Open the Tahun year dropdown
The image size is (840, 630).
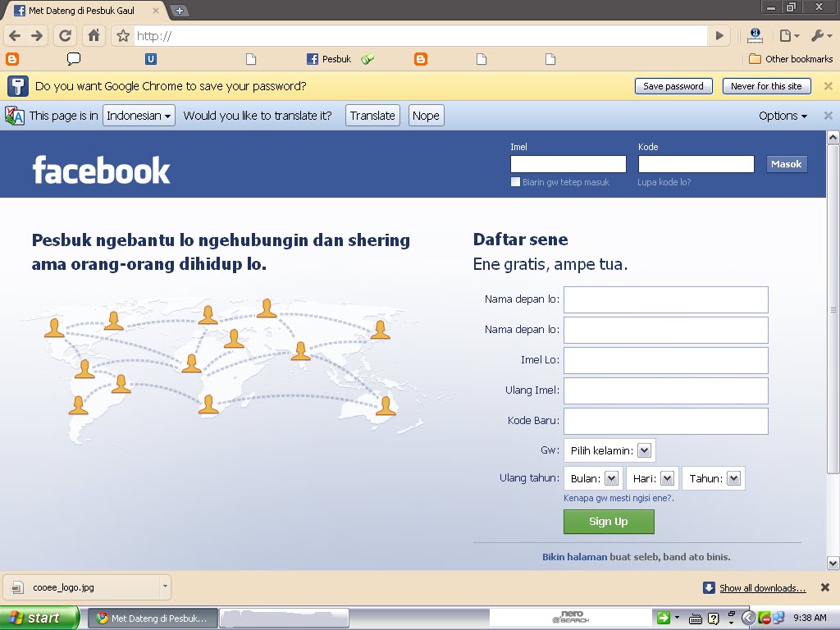pos(714,478)
